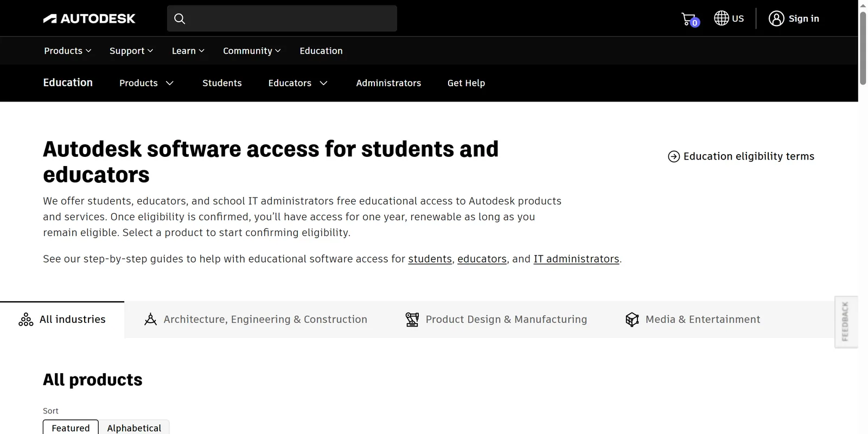The image size is (868, 434).
Task: Click the bold Education section heading
Action: 68,82
